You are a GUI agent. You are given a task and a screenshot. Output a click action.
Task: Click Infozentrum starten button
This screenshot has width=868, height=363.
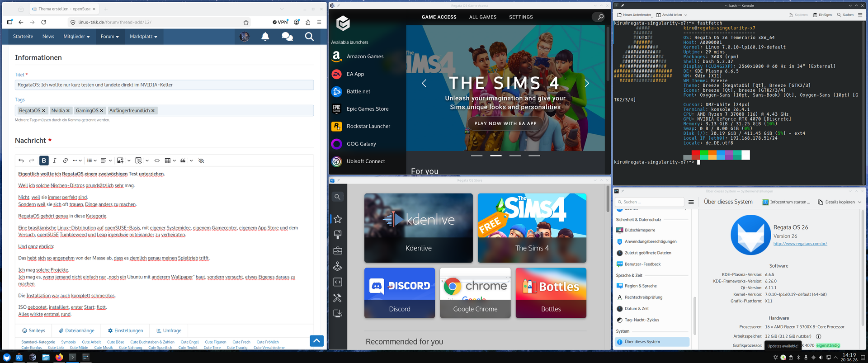786,202
